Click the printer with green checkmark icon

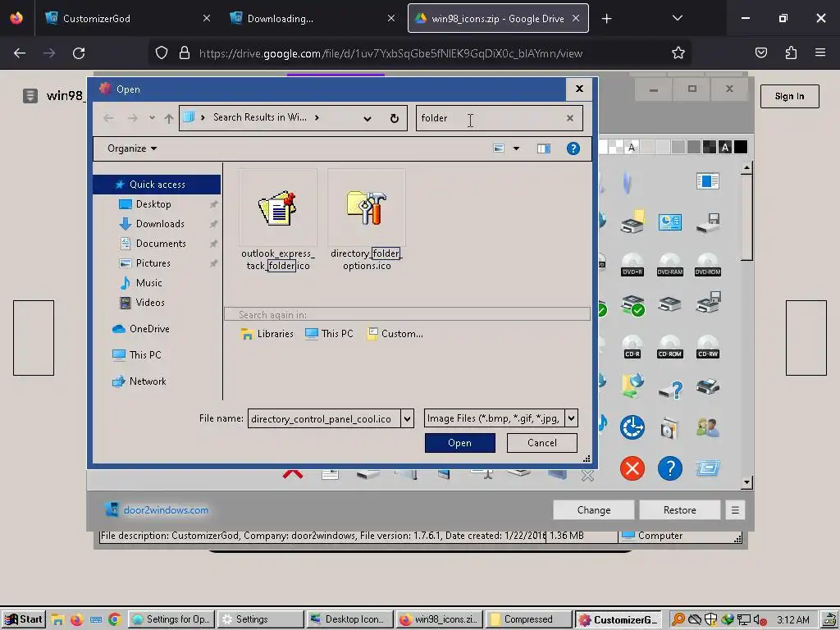tap(632, 305)
